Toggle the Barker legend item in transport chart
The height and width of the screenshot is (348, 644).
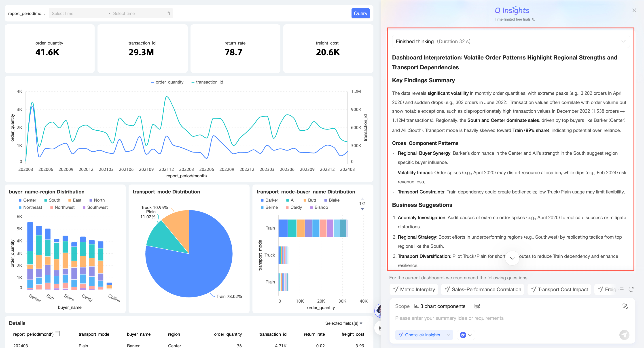click(x=269, y=200)
